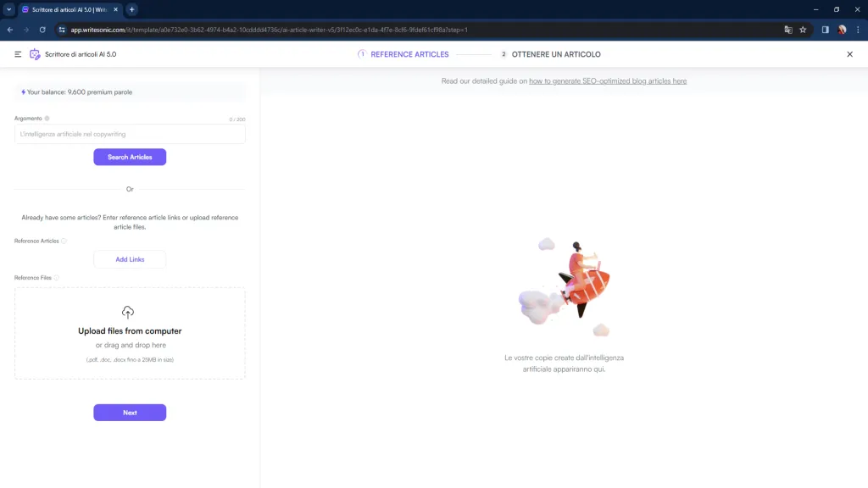Click the Reference Files info icon
The width and height of the screenshot is (868, 488).
click(x=57, y=278)
